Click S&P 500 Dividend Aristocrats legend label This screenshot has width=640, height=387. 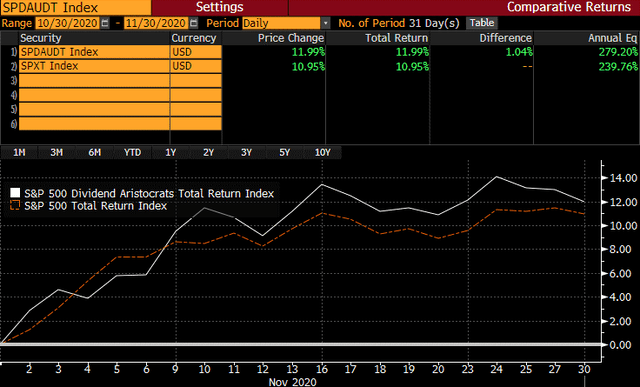(149, 194)
